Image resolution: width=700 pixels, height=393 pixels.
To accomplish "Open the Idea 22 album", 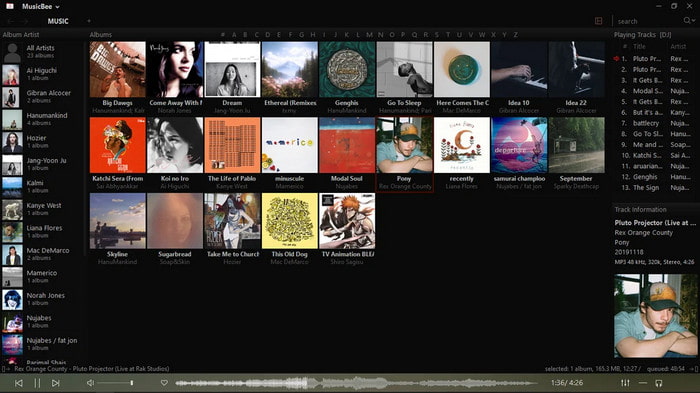I will pyautogui.click(x=576, y=69).
